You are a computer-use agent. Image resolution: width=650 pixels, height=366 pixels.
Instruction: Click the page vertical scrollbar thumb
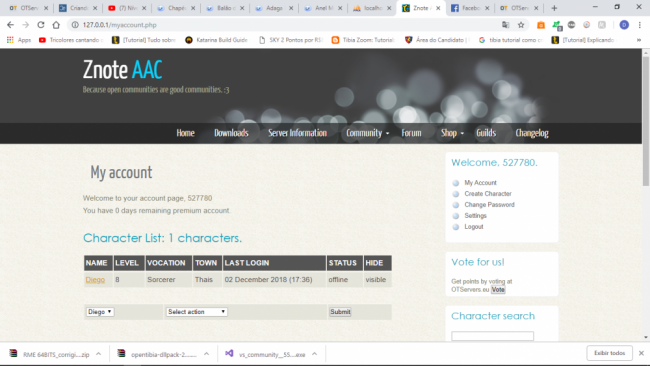(x=646, y=121)
